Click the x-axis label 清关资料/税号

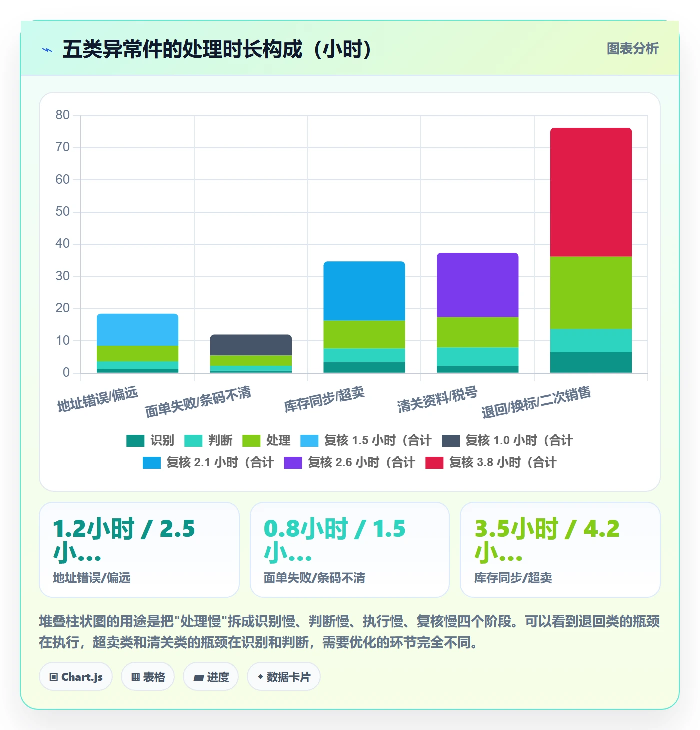(437, 399)
